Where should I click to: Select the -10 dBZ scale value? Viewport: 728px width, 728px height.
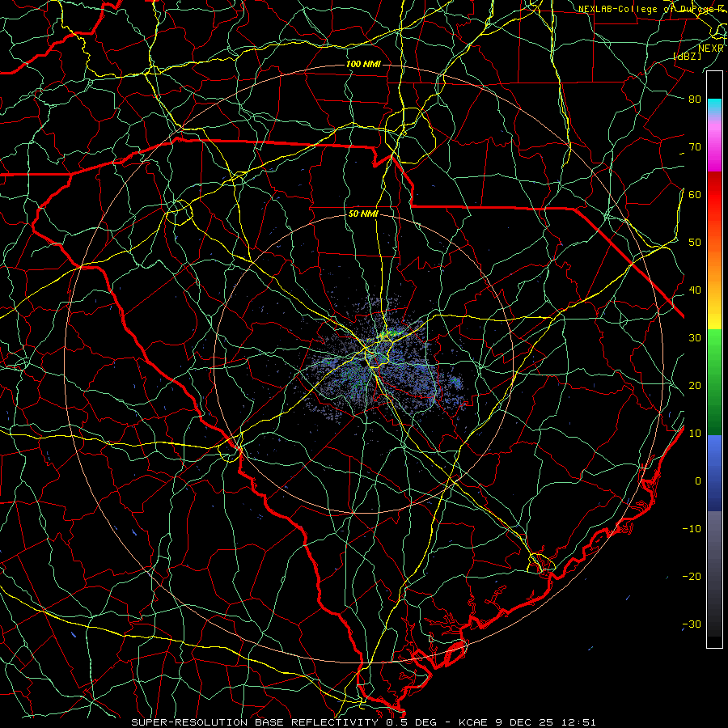click(692, 529)
